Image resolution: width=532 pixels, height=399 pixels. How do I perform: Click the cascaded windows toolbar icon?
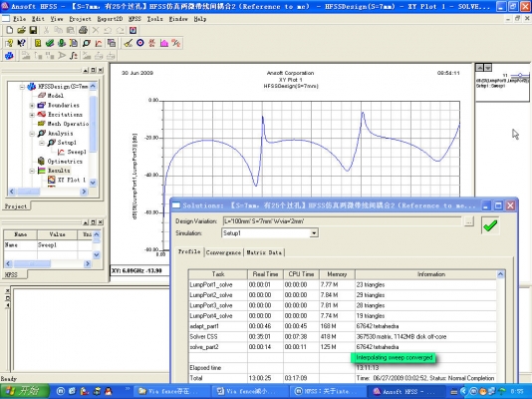(x=112, y=43)
